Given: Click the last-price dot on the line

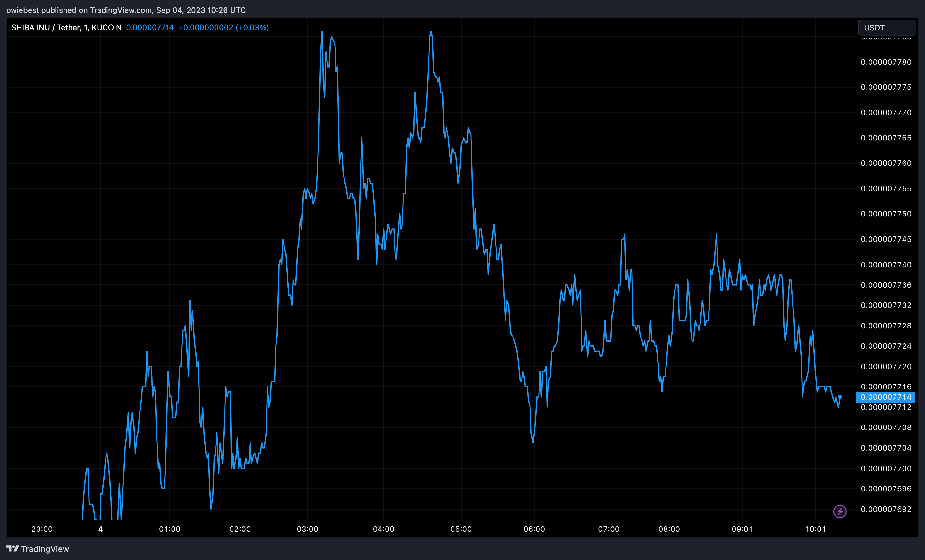Looking at the screenshot, I should (840, 397).
